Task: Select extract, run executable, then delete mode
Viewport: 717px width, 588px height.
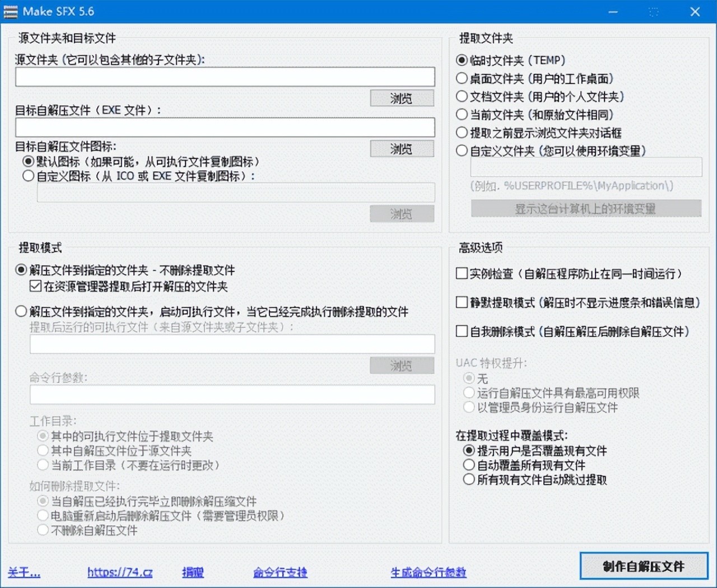Action: tap(21, 311)
